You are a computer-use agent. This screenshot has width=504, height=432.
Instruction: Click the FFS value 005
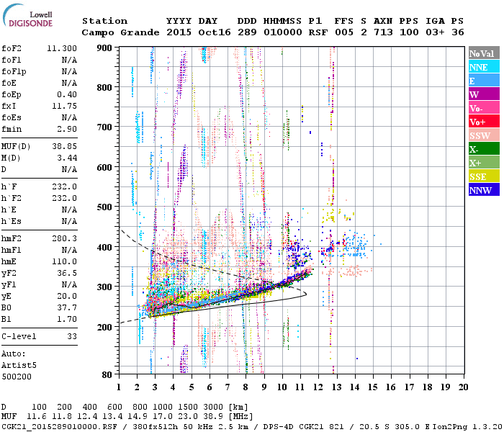click(344, 32)
